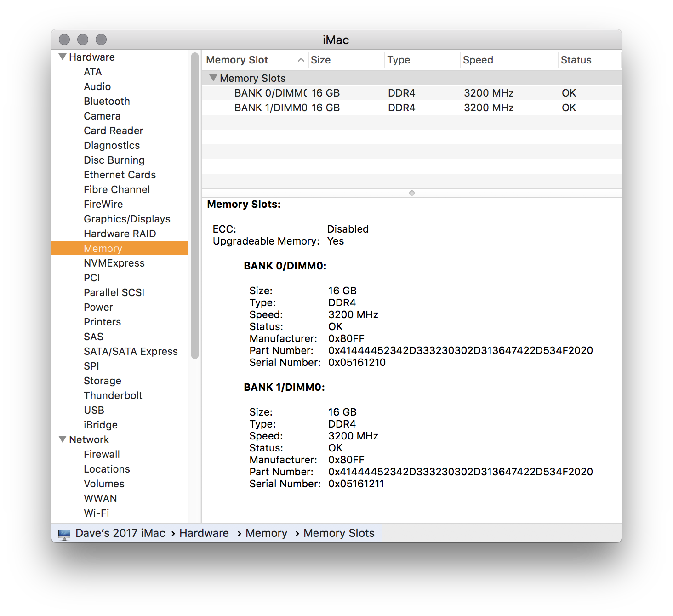Go to Memory in the path bar
673x616 pixels.
click(x=266, y=533)
